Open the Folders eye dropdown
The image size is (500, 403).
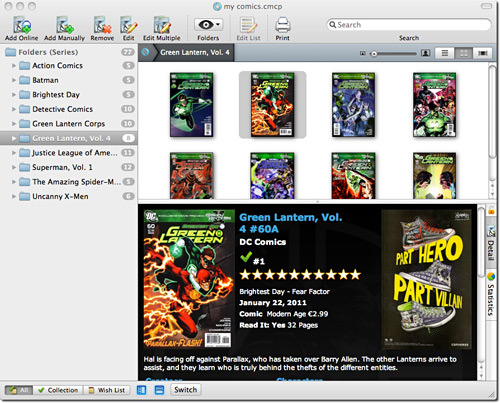208,24
